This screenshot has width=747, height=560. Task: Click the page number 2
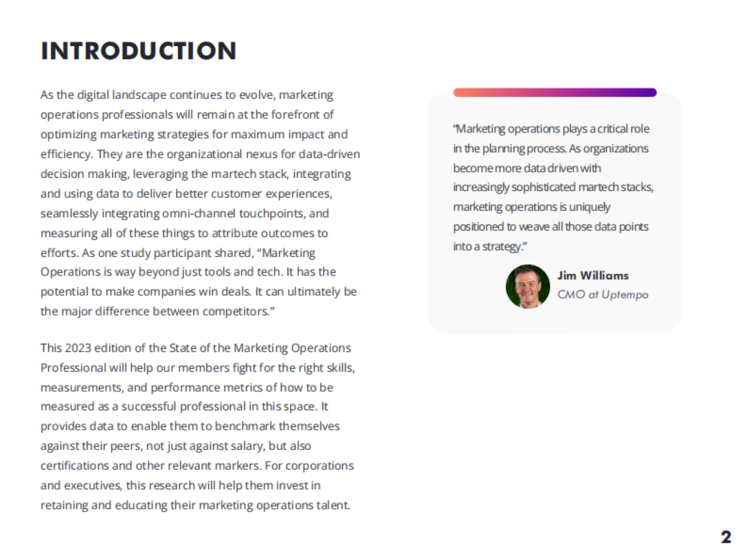coord(726,537)
